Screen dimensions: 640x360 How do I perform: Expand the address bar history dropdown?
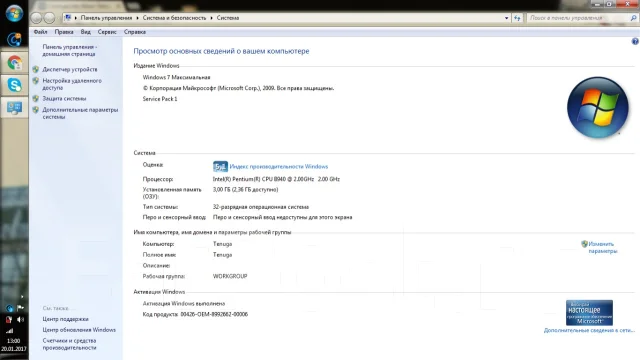(x=507, y=18)
